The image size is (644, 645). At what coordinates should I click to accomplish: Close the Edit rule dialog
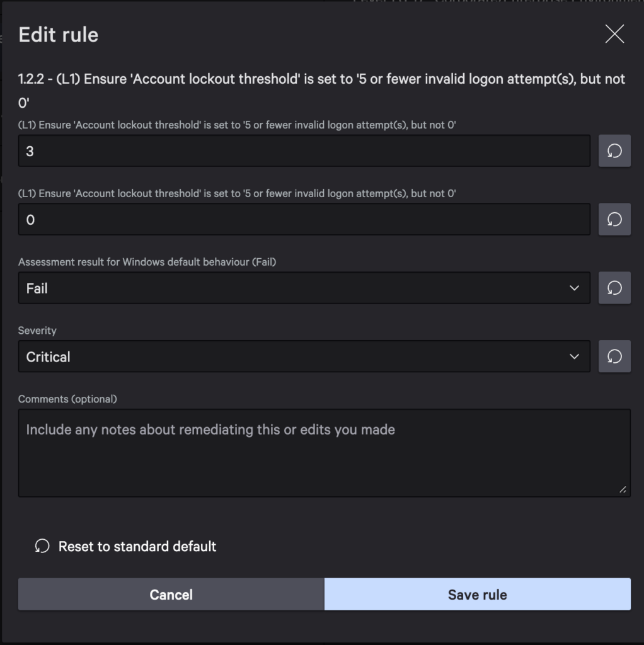pos(614,34)
